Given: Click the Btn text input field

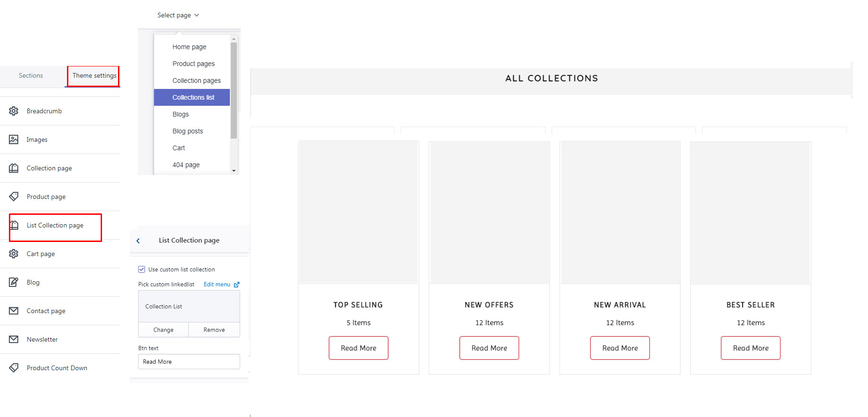Looking at the screenshot, I should point(189,362).
